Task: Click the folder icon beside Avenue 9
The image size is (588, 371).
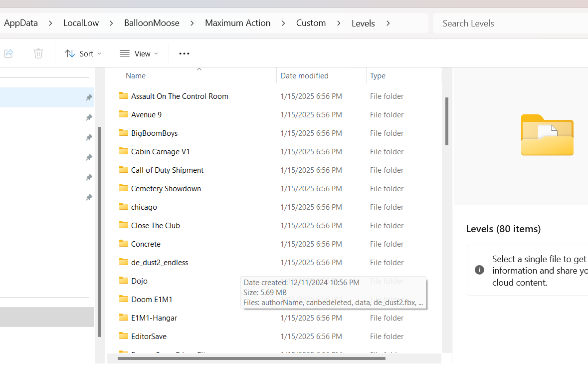Action: 124,114
